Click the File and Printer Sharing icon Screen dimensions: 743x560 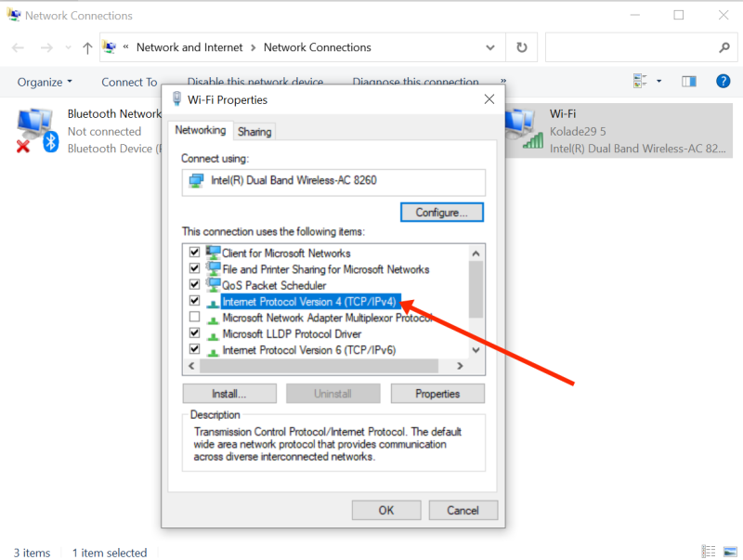[213, 268]
